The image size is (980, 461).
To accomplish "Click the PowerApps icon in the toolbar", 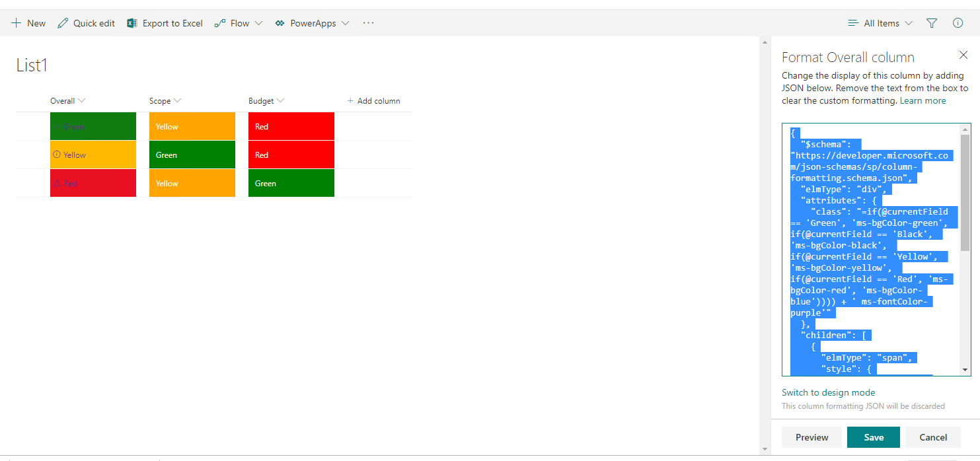I will coord(280,23).
